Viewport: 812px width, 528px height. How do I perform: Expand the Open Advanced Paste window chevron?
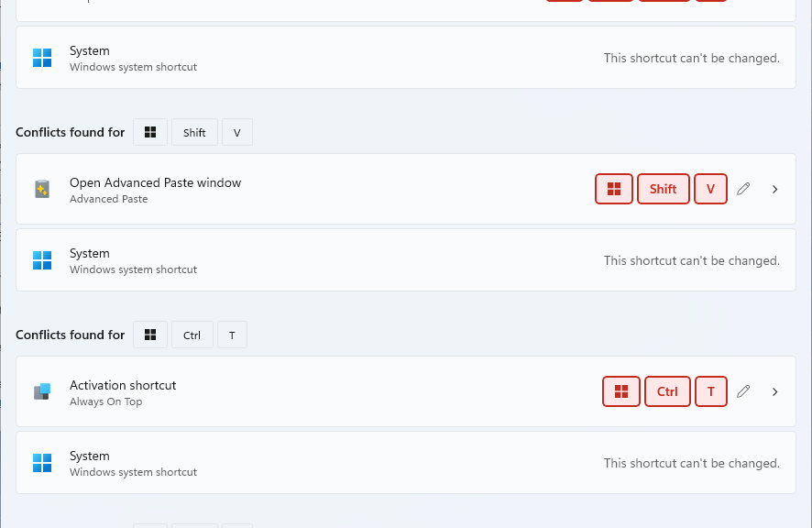774,189
